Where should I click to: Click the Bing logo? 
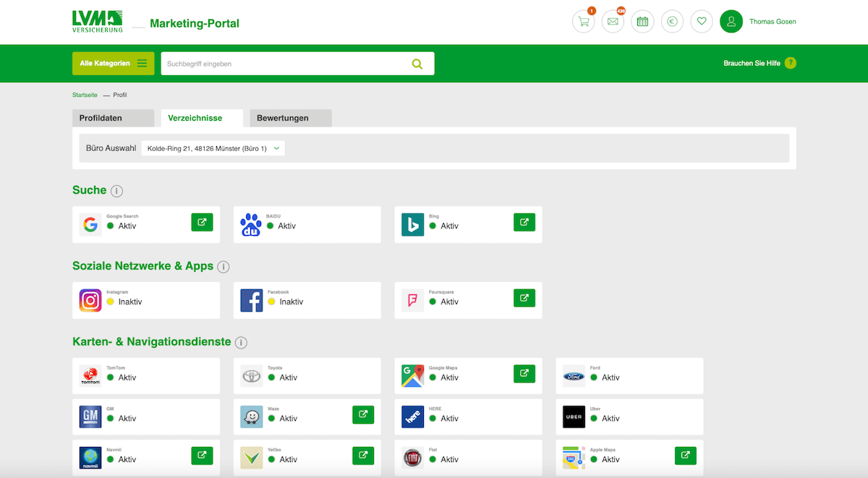(x=412, y=225)
